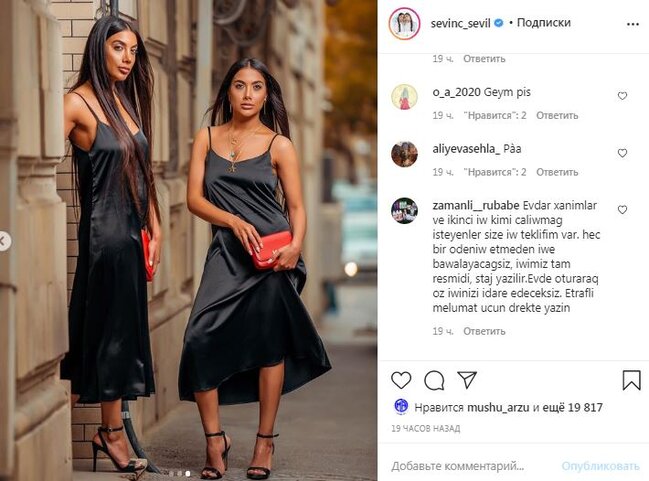
Task: View likes on aliyevasehla_'s comment
Action: click(495, 172)
